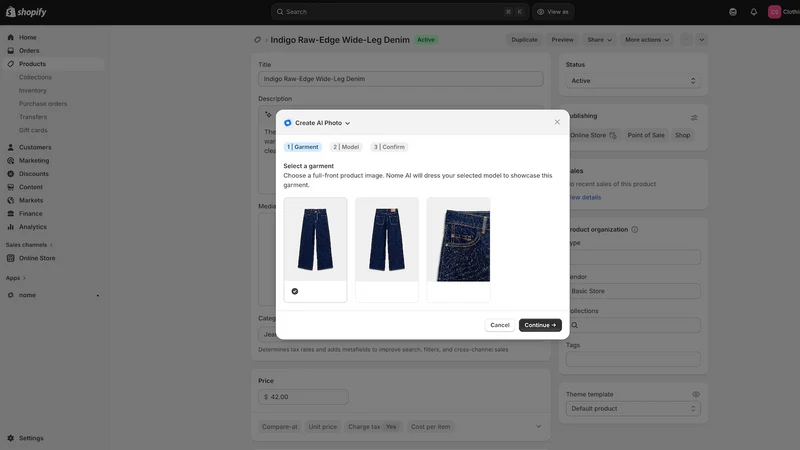Click the Nome AI logo in the dialog header
The height and width of the screenshot is (450, 800).
(288, 123)
